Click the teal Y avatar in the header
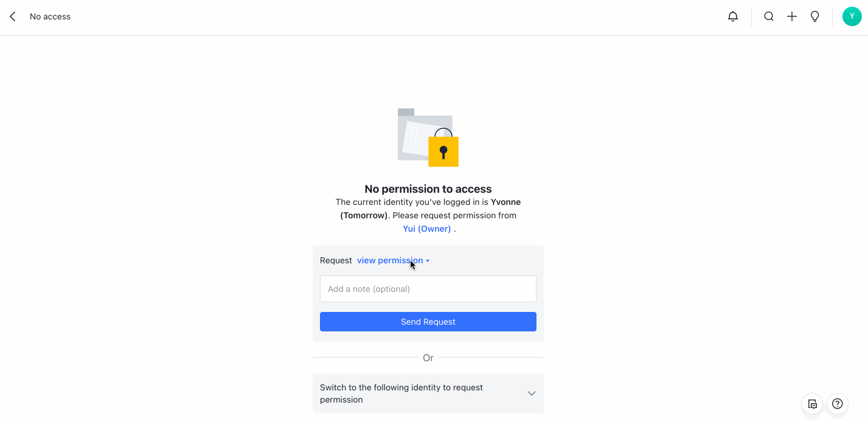The height and width of the screenshot is (422, 868). [x=851, y=16]
